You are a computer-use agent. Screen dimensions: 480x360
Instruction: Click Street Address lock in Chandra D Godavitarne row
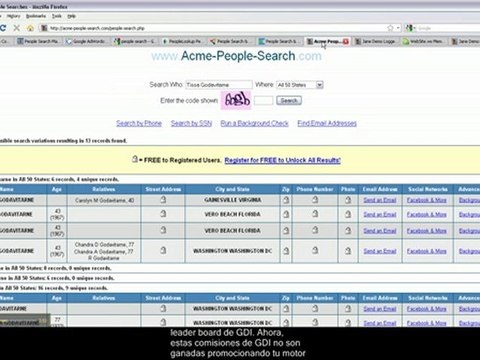[163, 250]
